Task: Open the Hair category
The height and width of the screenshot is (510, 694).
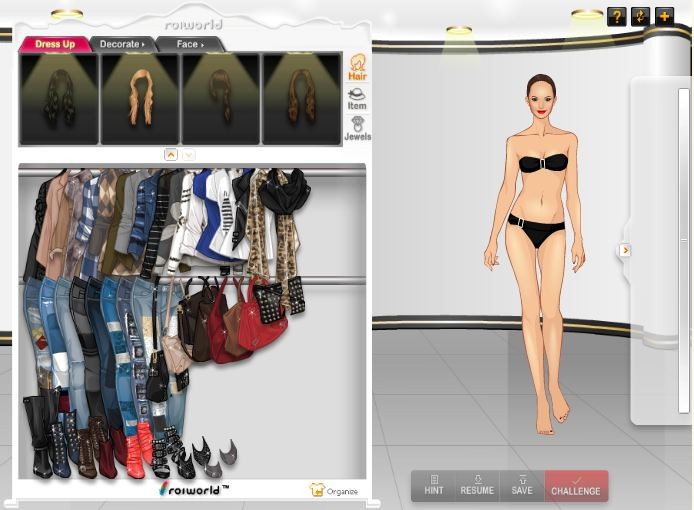Action: coord(357,66)
